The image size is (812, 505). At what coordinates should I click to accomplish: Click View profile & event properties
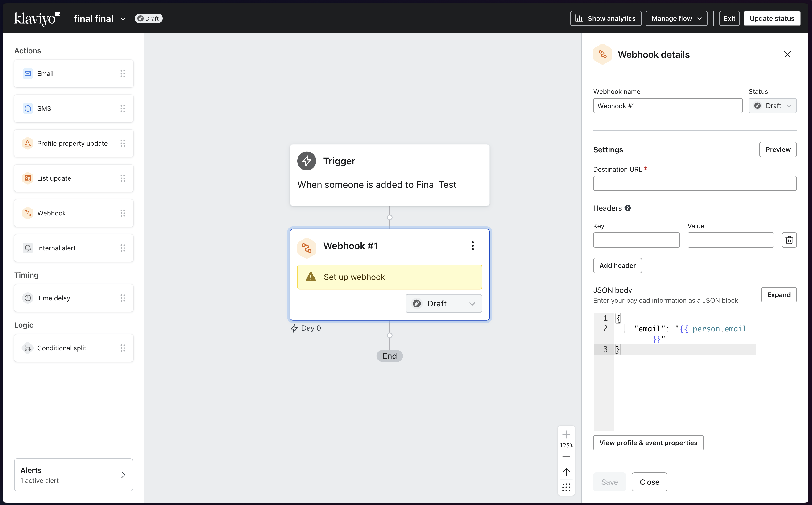(x=648, y=443)
